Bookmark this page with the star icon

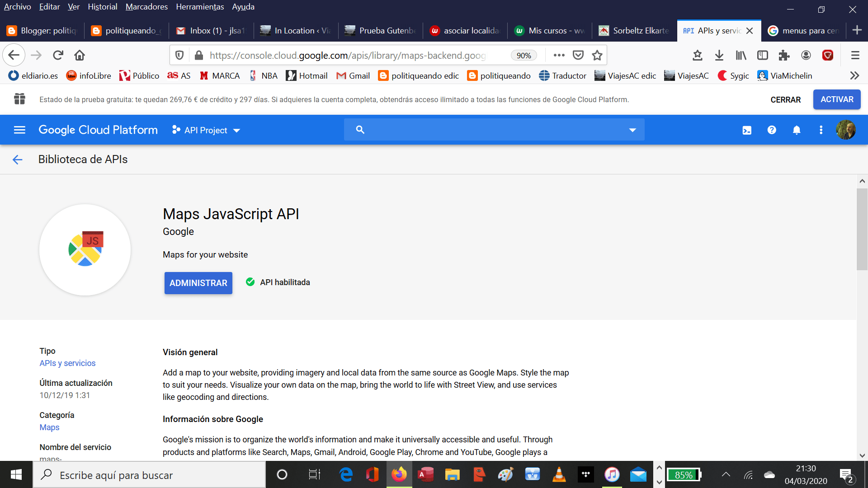[597, 55]
